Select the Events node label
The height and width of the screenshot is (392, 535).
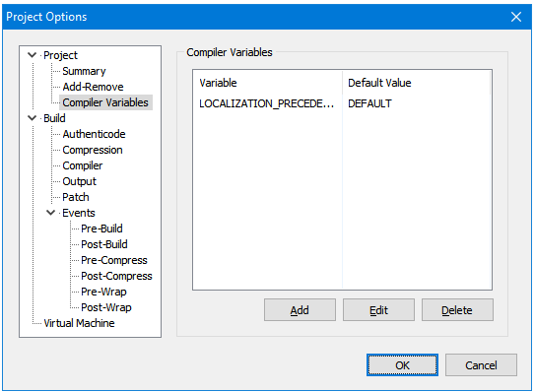tap(79, 213)
